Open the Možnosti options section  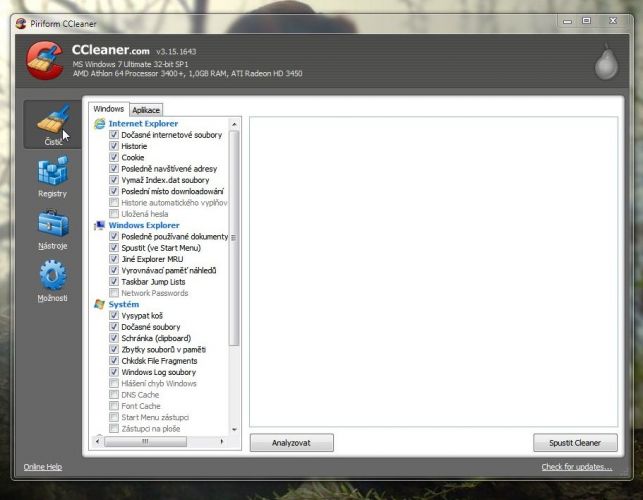(52, 281)
